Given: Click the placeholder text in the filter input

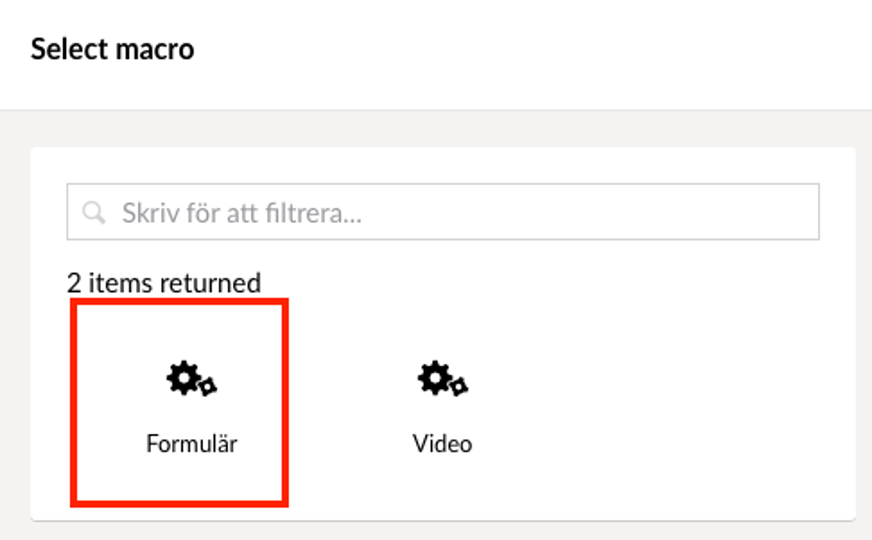Looking at the screenshot, I should 242,213.
